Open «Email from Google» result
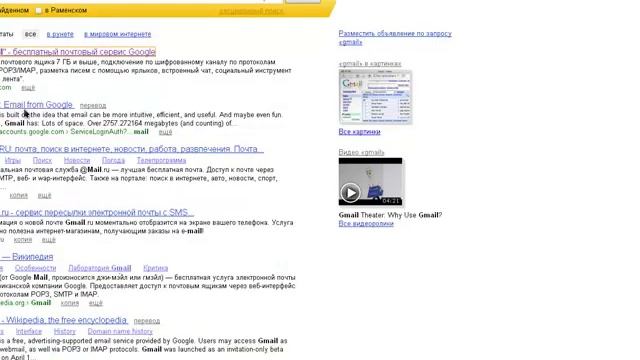The width and height of the screenshot is (640, 360). pyautogui.click(x=37, y=104)
